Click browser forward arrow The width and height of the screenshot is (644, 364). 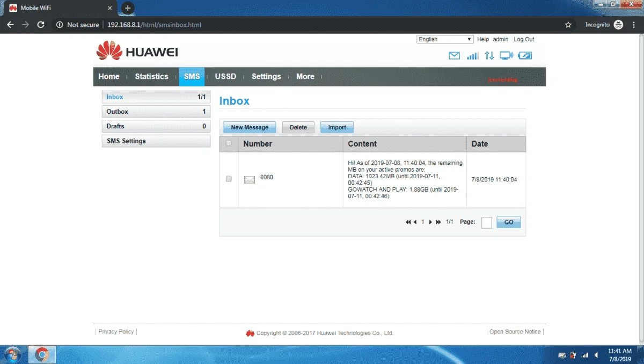pos(25,25)
